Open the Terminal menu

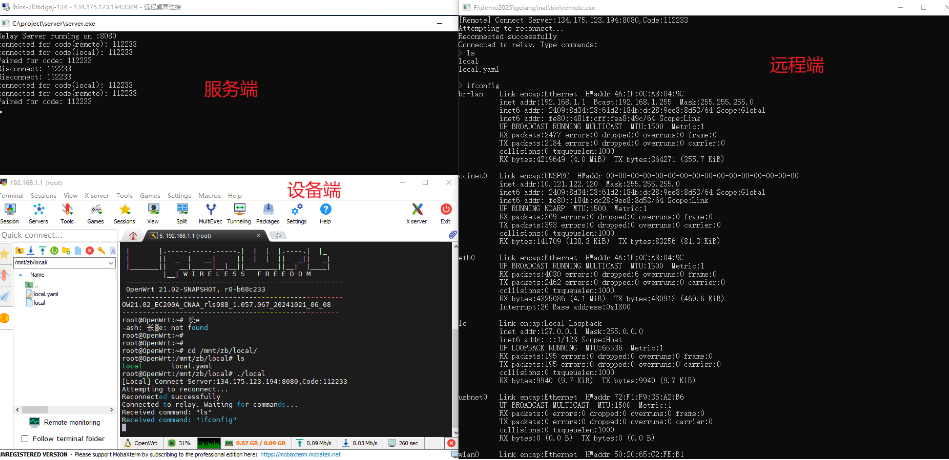tap(11, 196)
